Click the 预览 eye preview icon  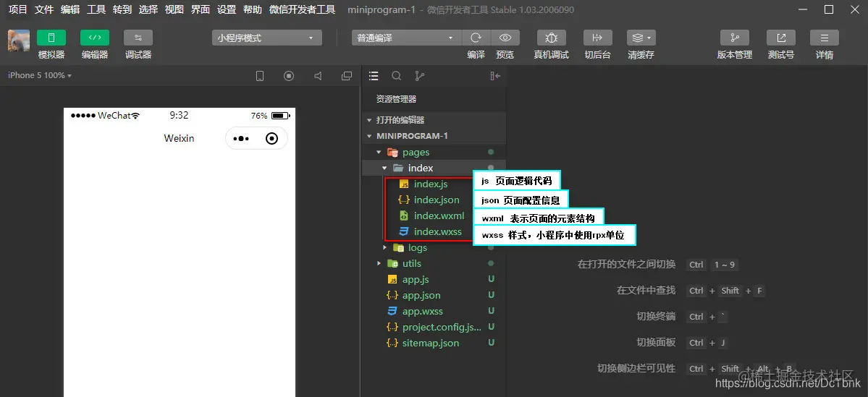pos(505,38)
